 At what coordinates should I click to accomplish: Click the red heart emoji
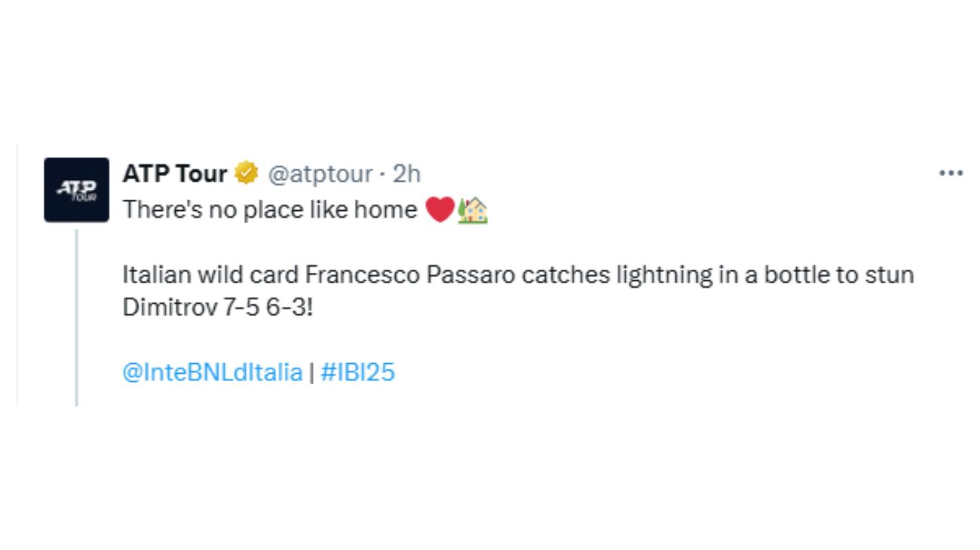[439, 209]
